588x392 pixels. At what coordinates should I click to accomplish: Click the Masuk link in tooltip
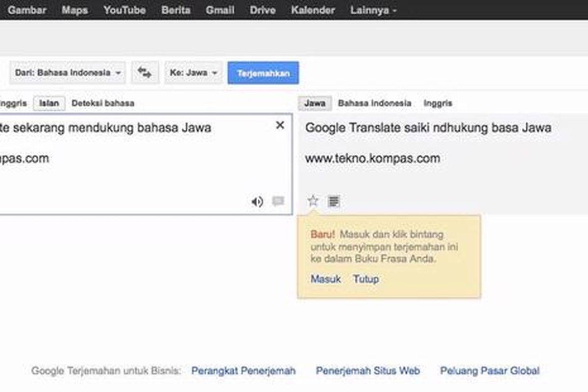(325, 279)
